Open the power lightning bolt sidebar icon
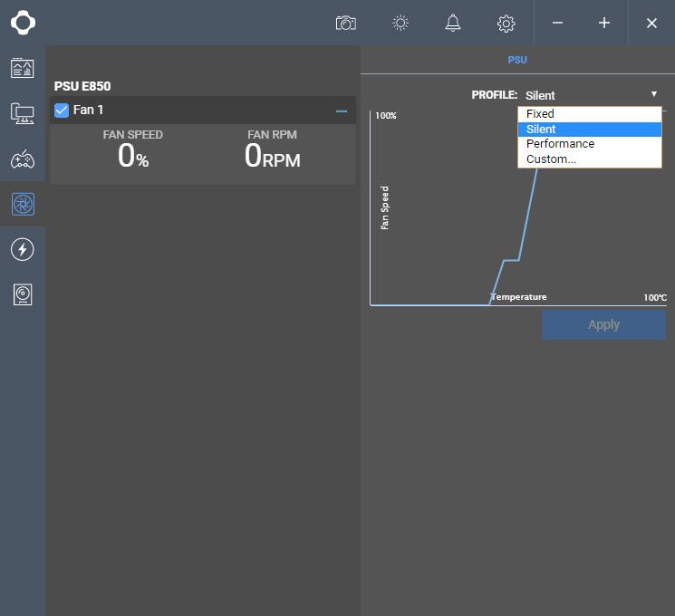This screenshot has height=616, width=675. (23, 249)
